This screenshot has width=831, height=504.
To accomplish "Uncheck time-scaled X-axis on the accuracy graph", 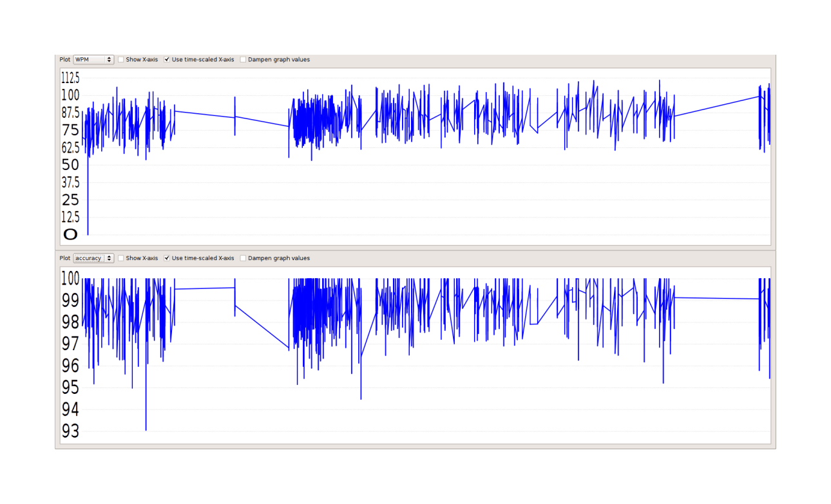I will coord(167,258).
